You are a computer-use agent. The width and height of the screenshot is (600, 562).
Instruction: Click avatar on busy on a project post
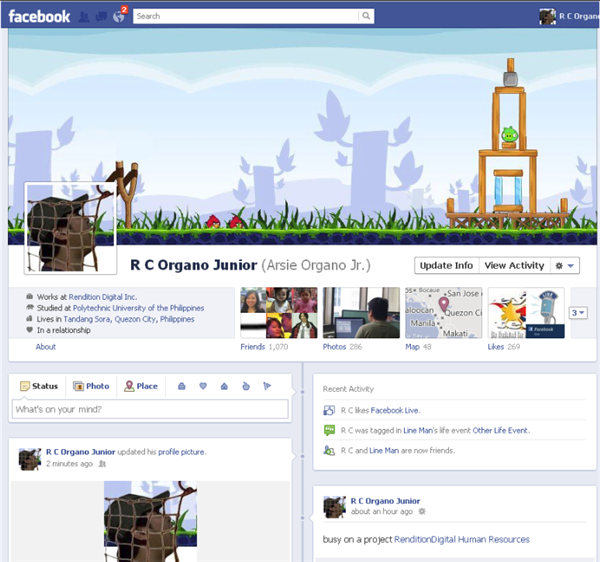[334, 507]
